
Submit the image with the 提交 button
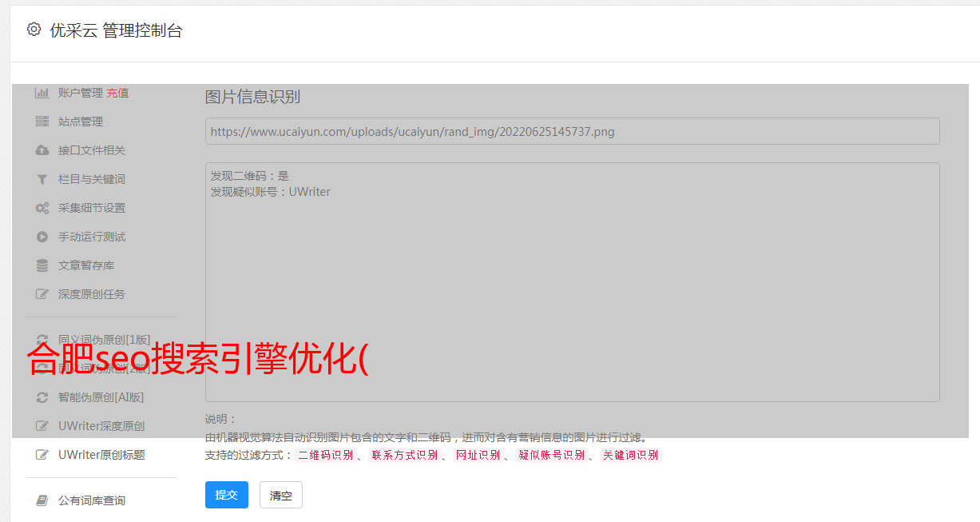[x=227, y=495]
